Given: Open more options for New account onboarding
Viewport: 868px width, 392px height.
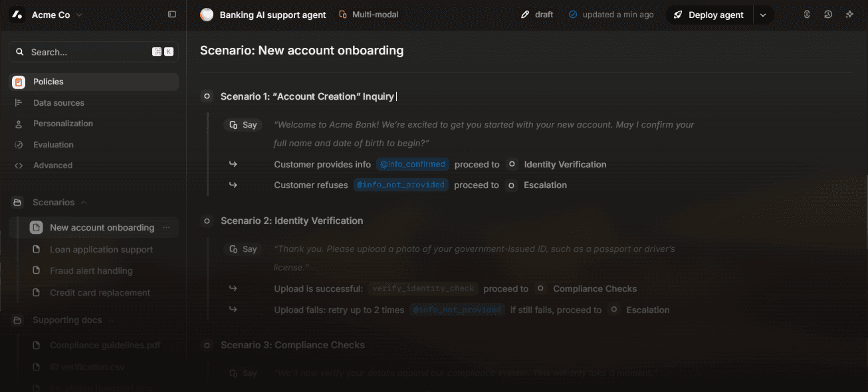Looking at the screenshot, I should [x=165, y=227].
